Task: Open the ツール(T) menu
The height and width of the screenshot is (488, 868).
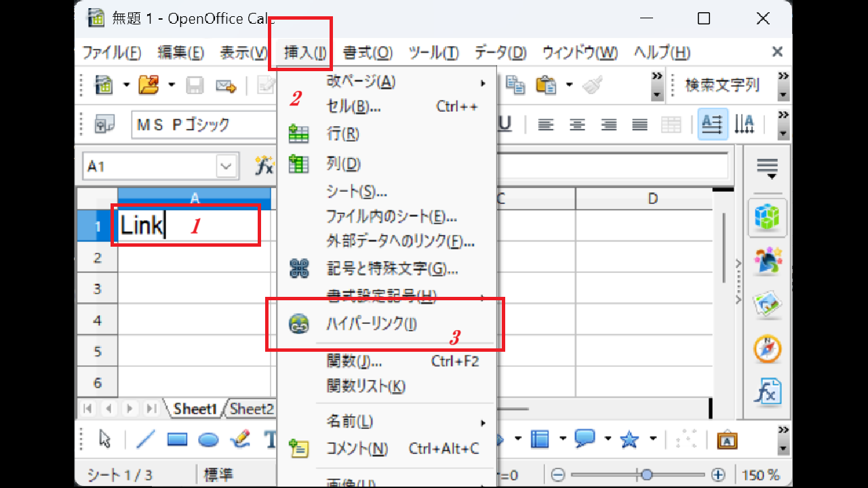Action: tap(434, 52)
